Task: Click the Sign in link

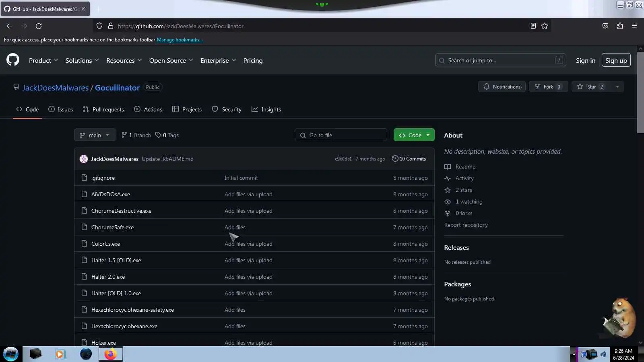Action: [x=586, y=60]
